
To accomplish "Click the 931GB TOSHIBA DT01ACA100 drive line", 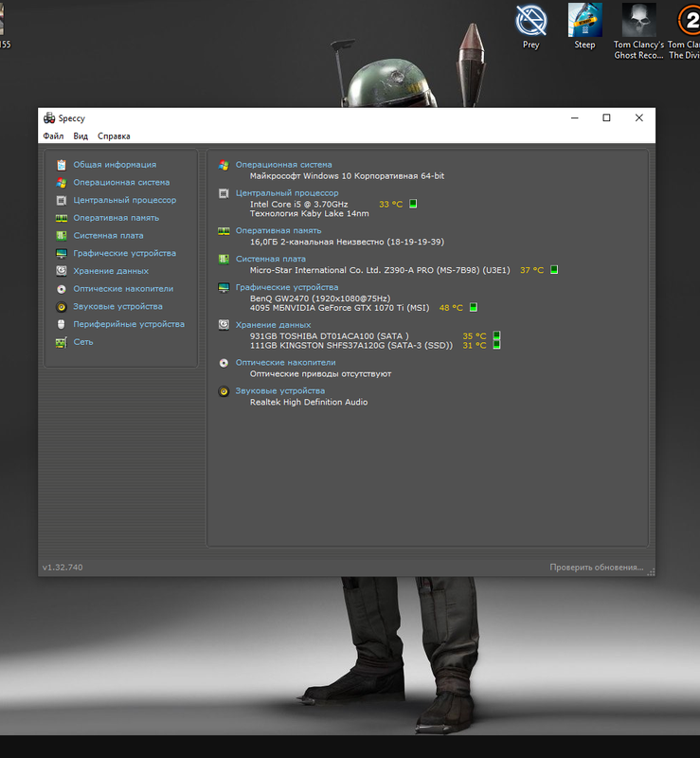I will click(x=330, y=336).
